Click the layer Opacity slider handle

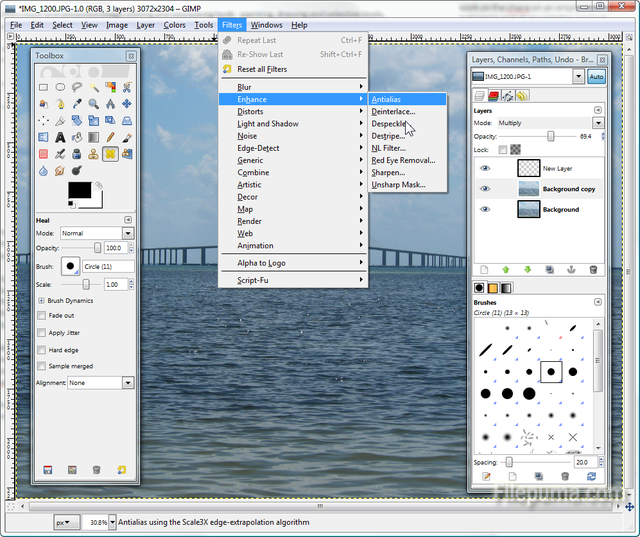[x=551, y=135]
